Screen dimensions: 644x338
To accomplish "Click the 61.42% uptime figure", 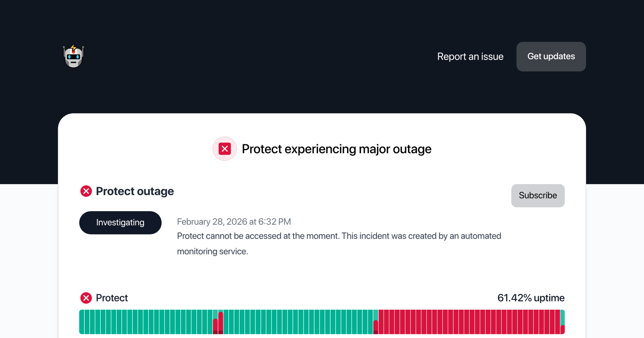I will pos(531,298).
